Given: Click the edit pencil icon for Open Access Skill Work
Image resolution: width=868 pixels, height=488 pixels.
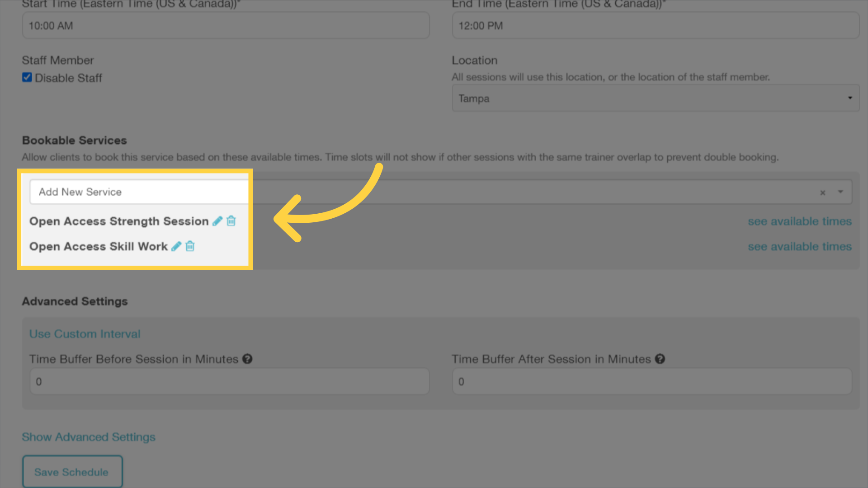Looking at the screenshot, I should (x=176, y=246).
